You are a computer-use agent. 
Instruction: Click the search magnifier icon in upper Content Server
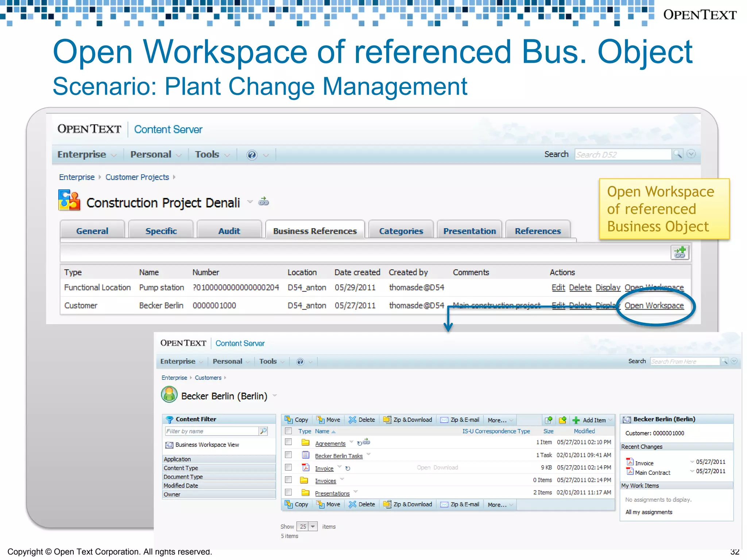(677, 154)
